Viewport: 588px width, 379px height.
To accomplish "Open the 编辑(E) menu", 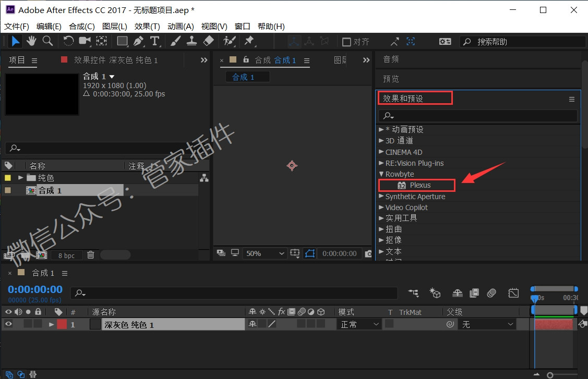I will tap(49, 26).
